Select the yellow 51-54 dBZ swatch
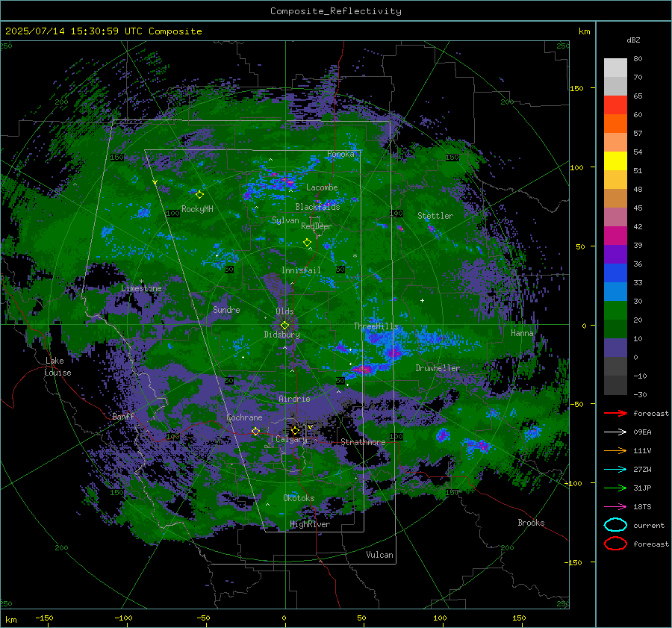This screenshot has height=628, width=672. pyautogui.click(x=615, y=161)
